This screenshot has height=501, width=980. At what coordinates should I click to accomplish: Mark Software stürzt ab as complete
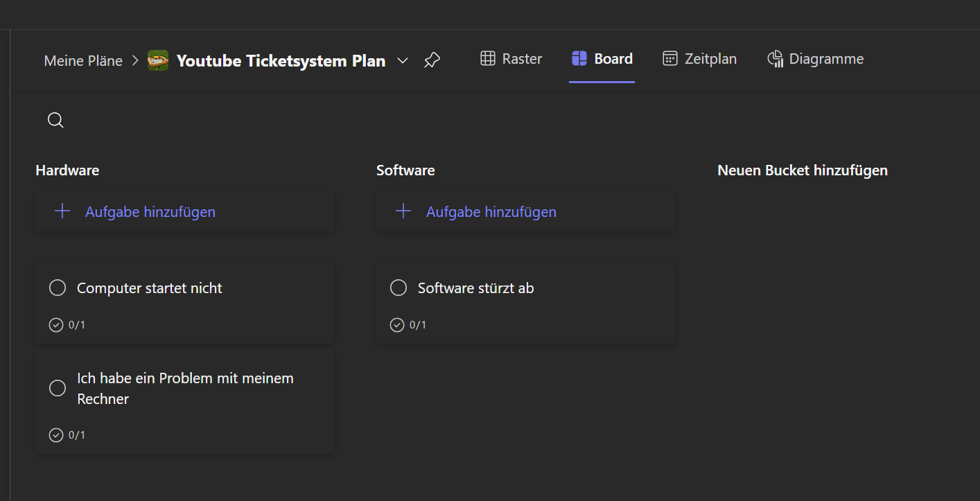(399, 288)
